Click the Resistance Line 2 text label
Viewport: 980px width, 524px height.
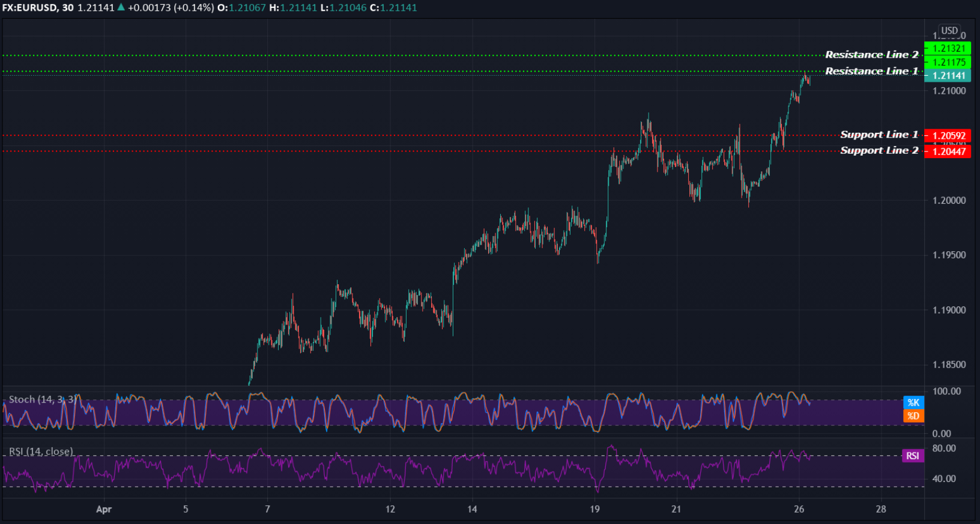(871, 55)
